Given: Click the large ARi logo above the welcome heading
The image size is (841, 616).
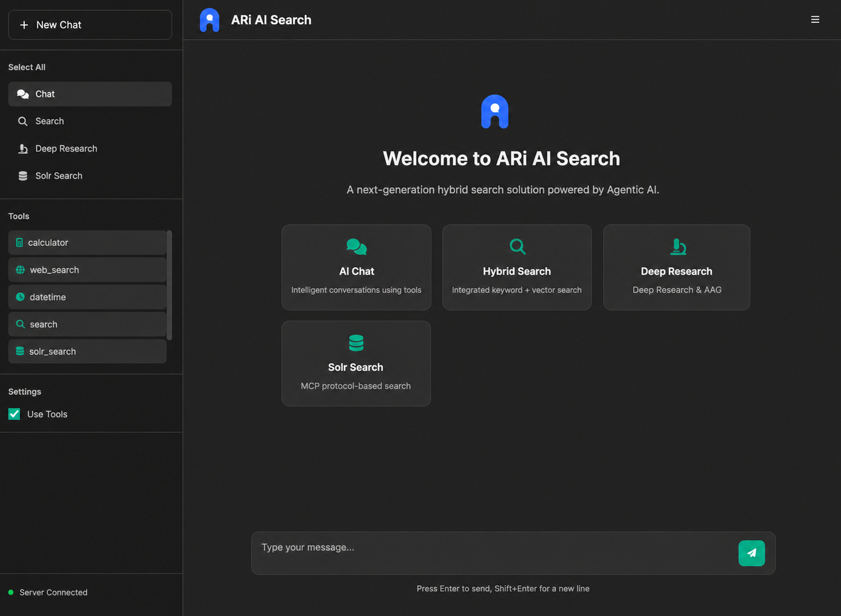Looking at the screenshot, I should coord(495,112).
